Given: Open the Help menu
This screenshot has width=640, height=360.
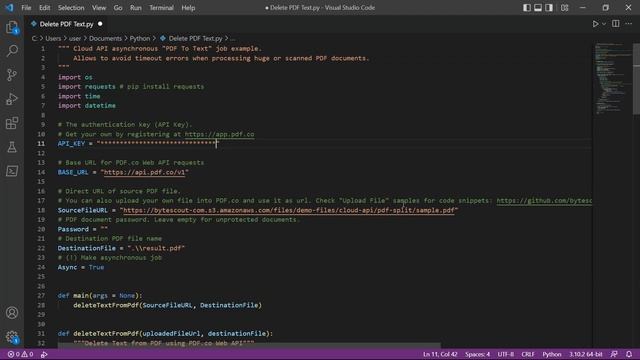Looking at the screenshot, I should pyautogui.click(x=188, y=8).
